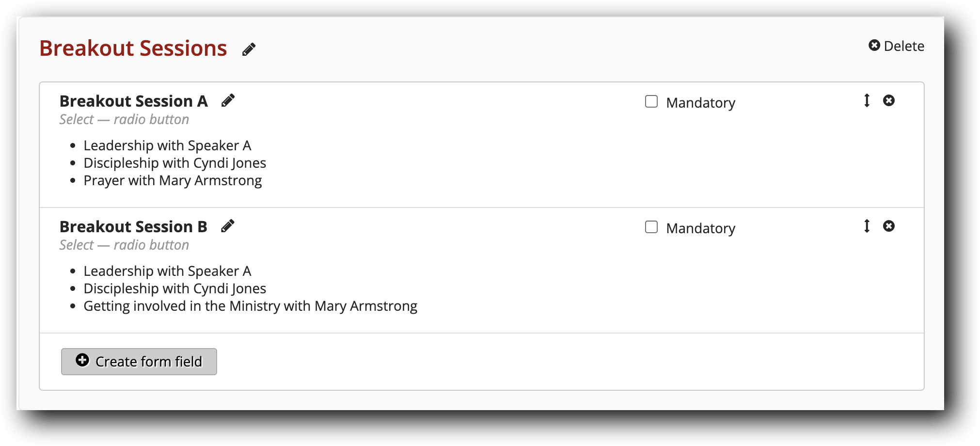Select the Breakout Sessions heading
Image resolution: width=980 pixels, height=446 pixels.
(133, 48)
